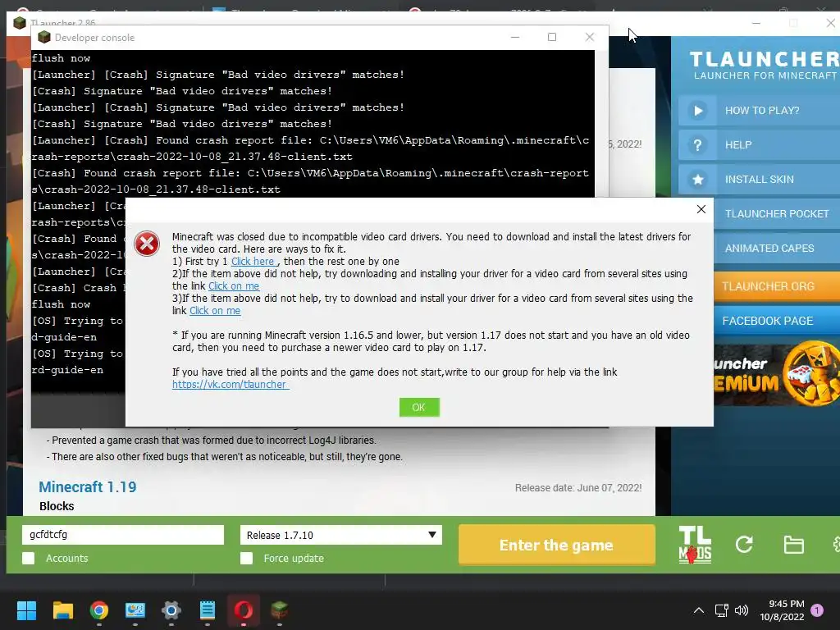840x630 pixels.
Task: Minimize the Developer console window
Action: (x=515, y=37)
